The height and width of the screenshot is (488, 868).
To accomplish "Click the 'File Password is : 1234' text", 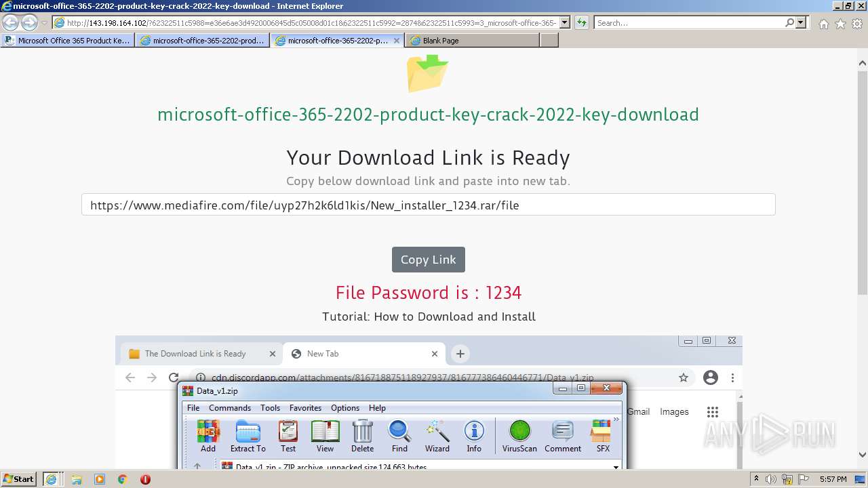I will (x=428, y=293).
